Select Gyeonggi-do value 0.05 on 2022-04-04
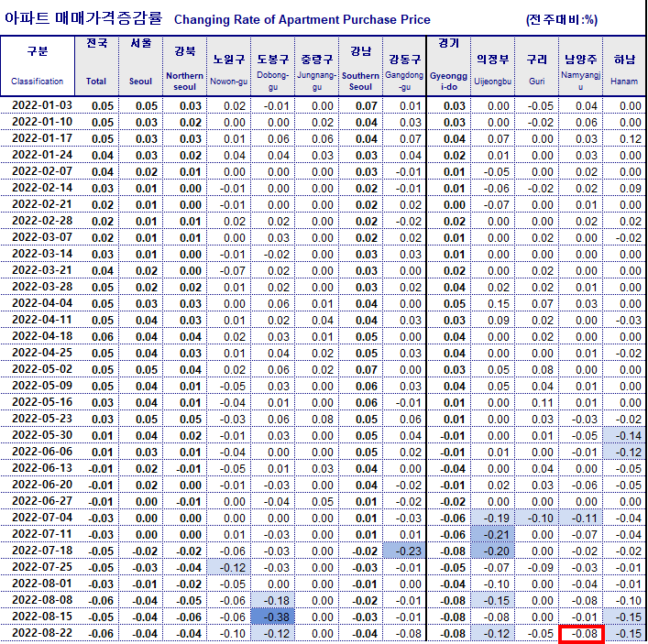This screenshot has width=648, height=644. (449, 303)
